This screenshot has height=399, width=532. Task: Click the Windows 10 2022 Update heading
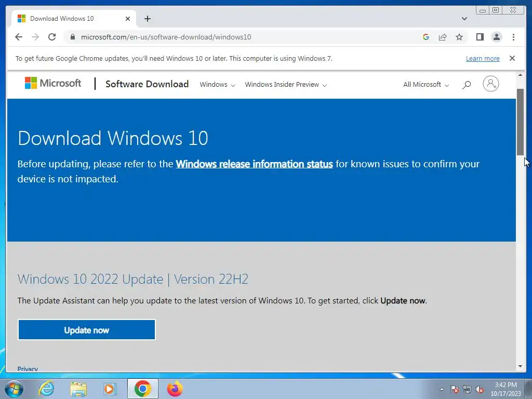(x=132, y=279)
